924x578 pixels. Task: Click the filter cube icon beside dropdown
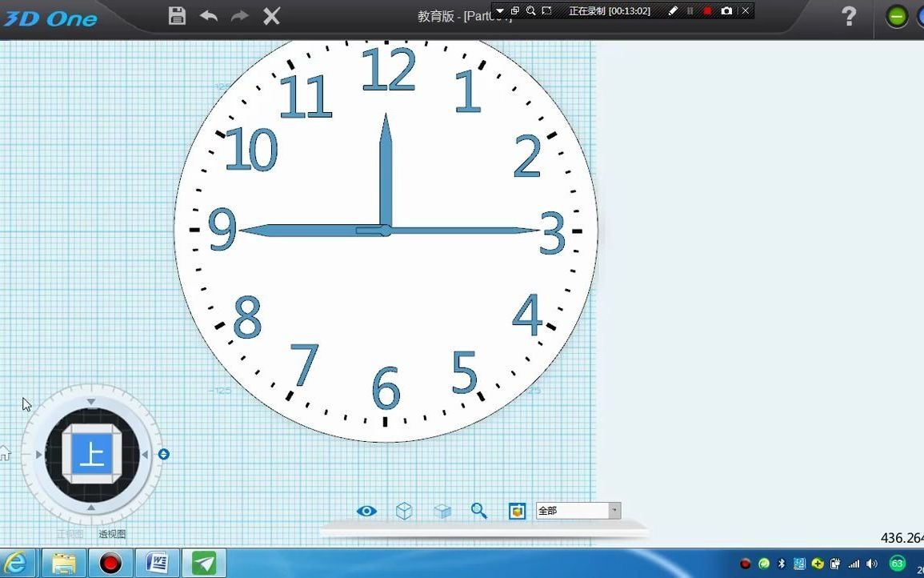point(517,511)
